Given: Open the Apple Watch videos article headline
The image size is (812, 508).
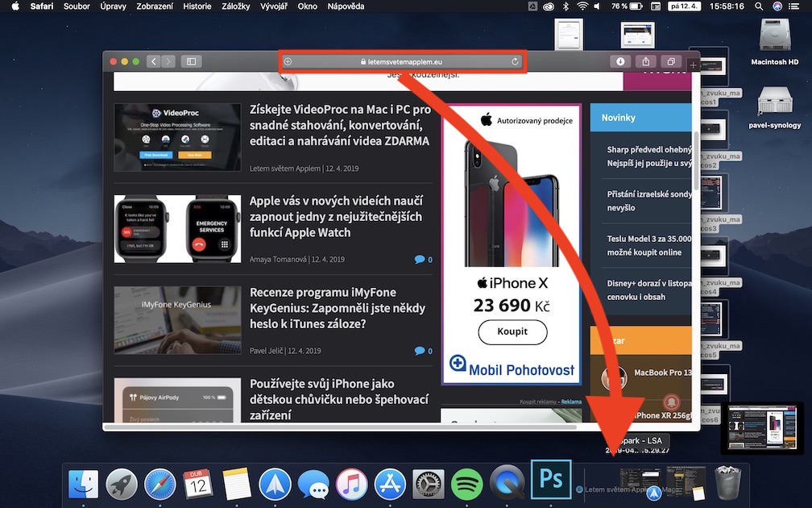Looking at the screenshot, I should 336,217.
